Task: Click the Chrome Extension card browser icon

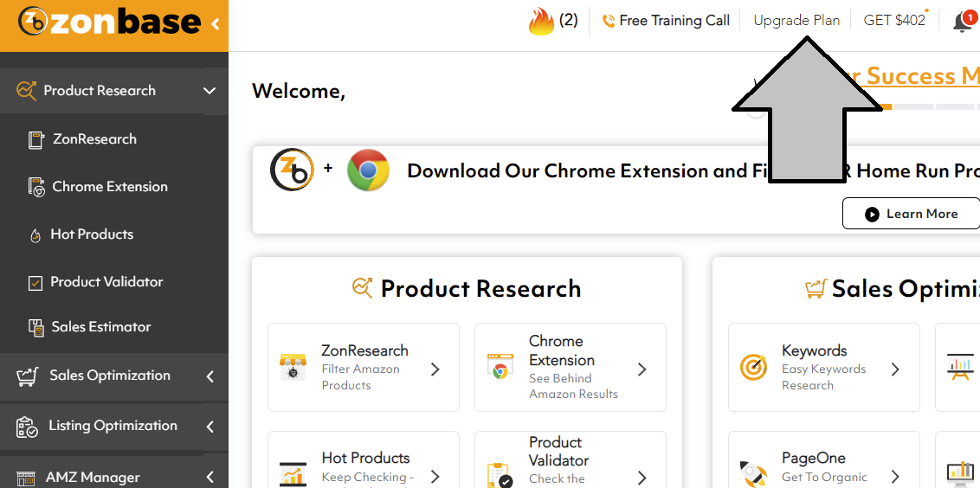Action: point(500,368)
